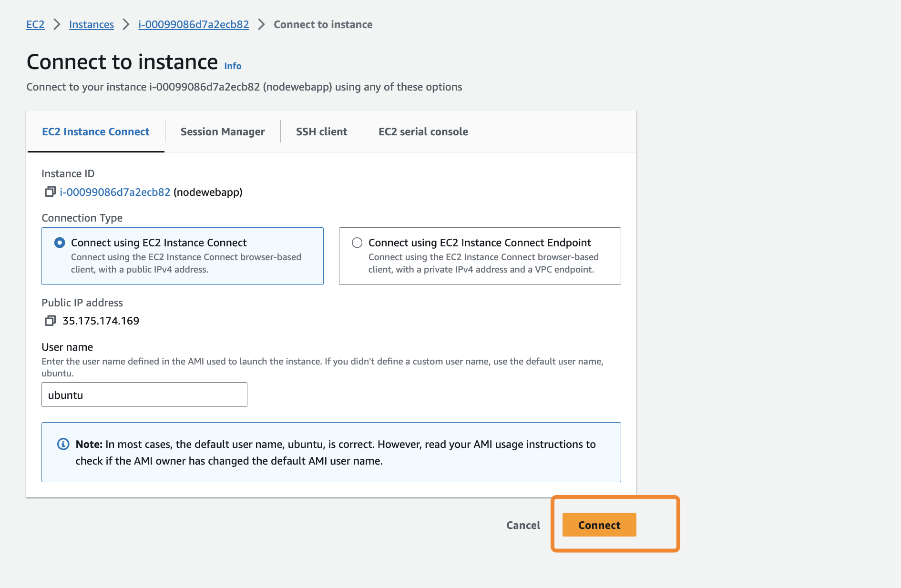Switch to the EC2 serial console tab
Screen dimensions: 901x588
(x=423, y=132)
